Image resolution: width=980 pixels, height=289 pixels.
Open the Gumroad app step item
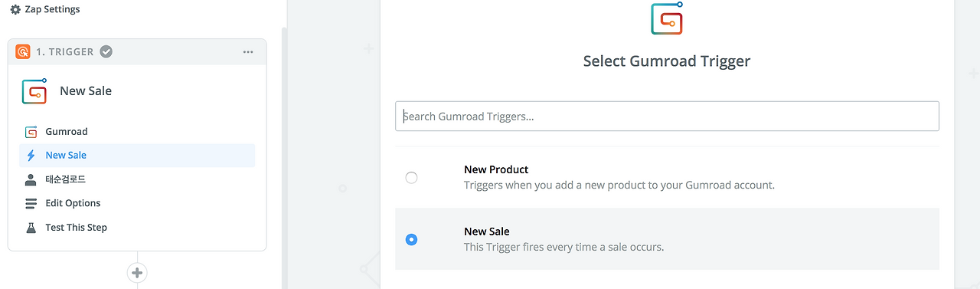[137, 132]
